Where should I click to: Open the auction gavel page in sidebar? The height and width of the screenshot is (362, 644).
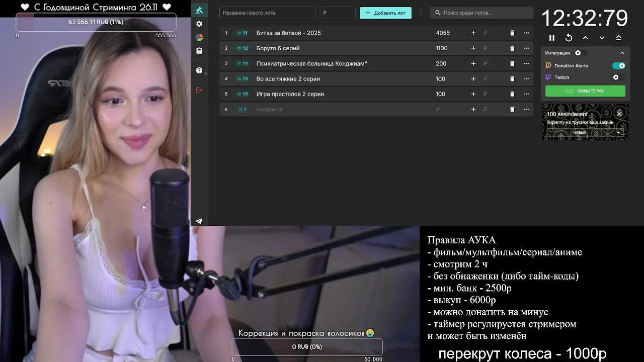(x=199, y=10)
